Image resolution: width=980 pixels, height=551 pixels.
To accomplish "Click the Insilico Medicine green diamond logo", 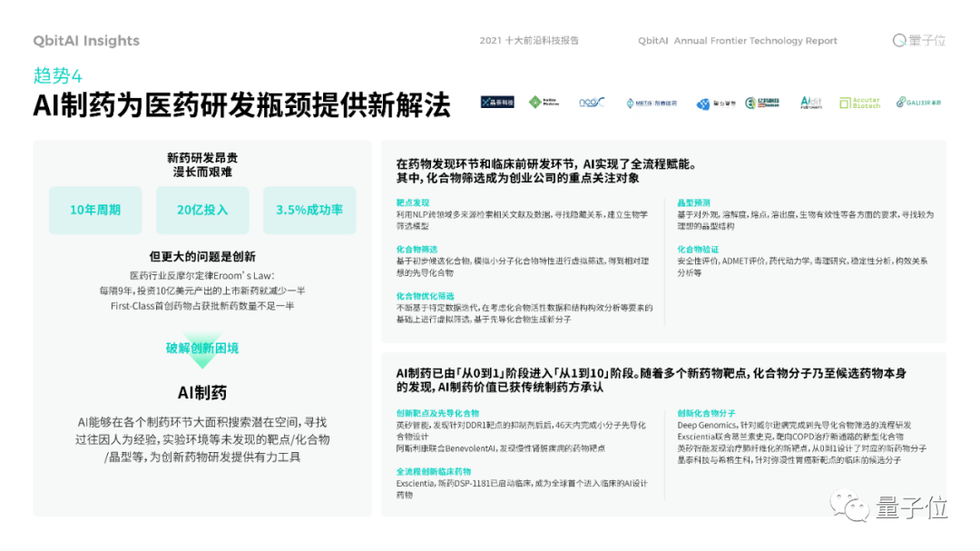I will click(x=544, y=102).
